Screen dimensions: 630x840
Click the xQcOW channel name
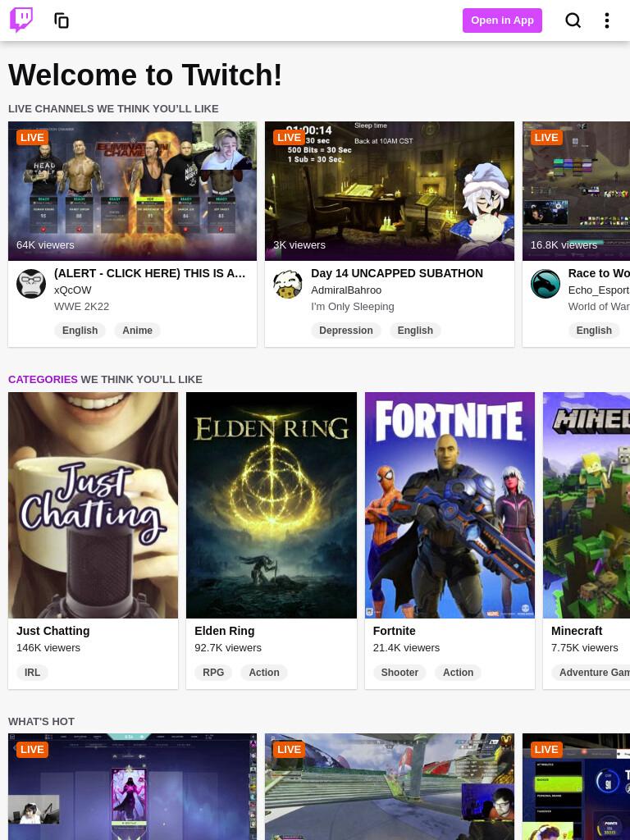[73, 290]
